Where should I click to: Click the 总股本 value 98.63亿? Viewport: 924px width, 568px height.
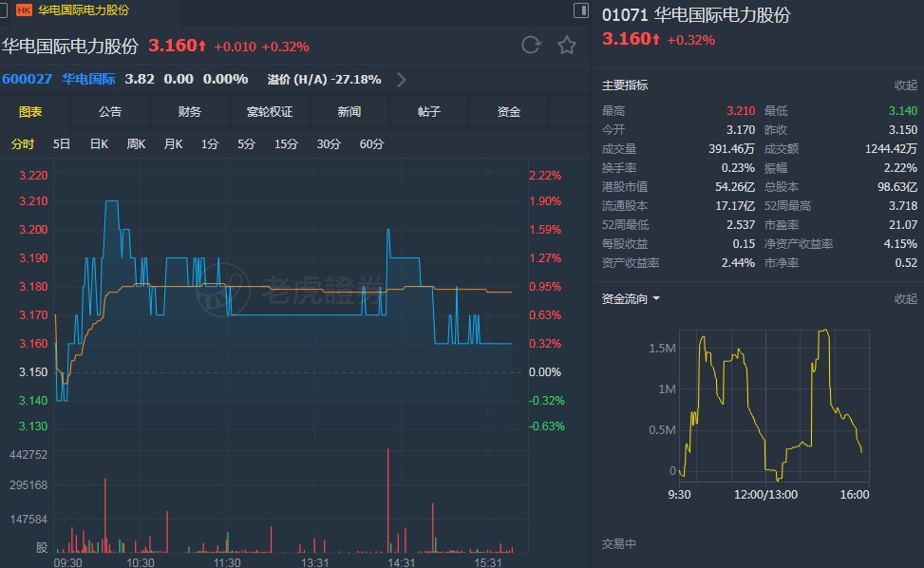(897, 187)
